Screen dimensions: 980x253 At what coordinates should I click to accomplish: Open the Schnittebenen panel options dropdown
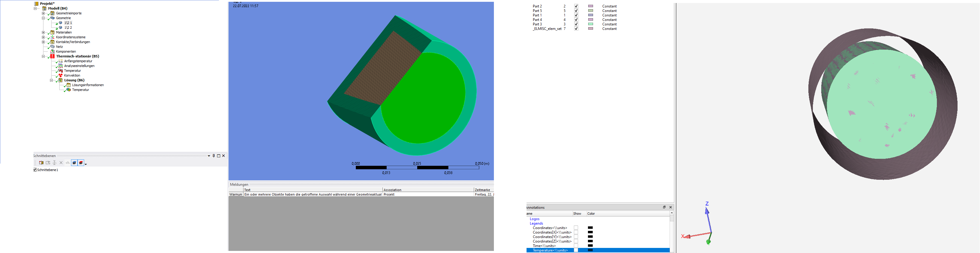coord(209,156)
